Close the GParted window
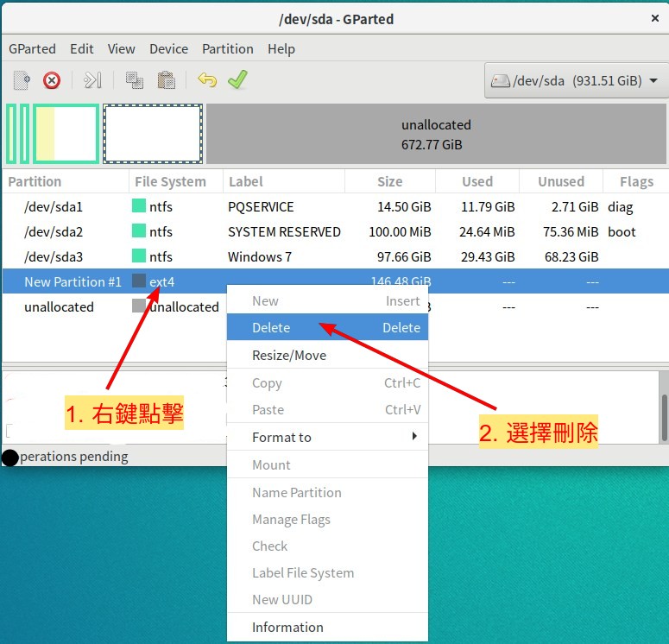Viewport: 669px width, 644px height. coord(654,16)
